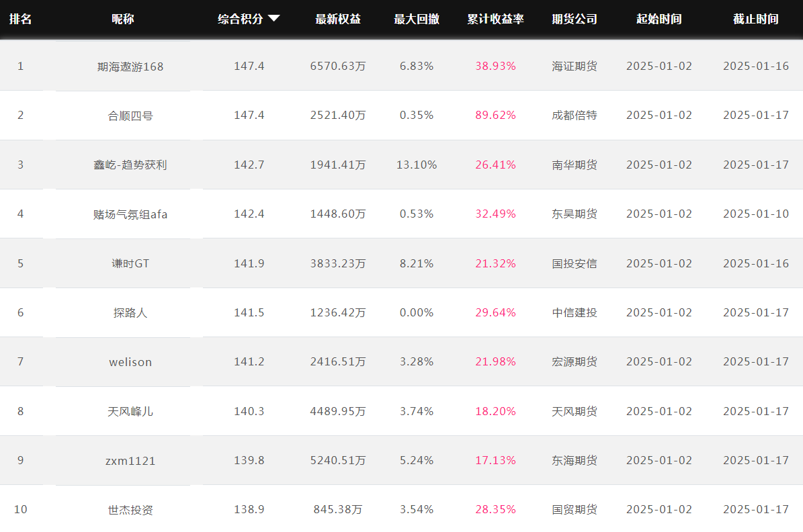The height and width of the screenshot is (532, 803).
Task: Click futures company 南华期货
Action: [574, 165]
